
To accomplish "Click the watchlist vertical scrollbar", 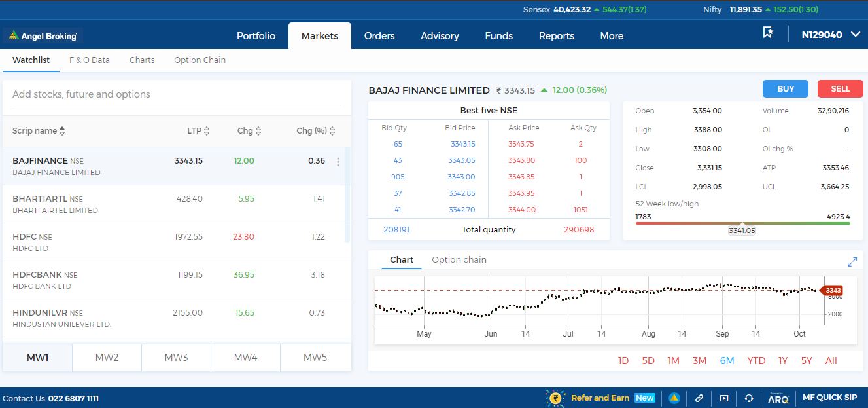I will [x=347, y=195].
